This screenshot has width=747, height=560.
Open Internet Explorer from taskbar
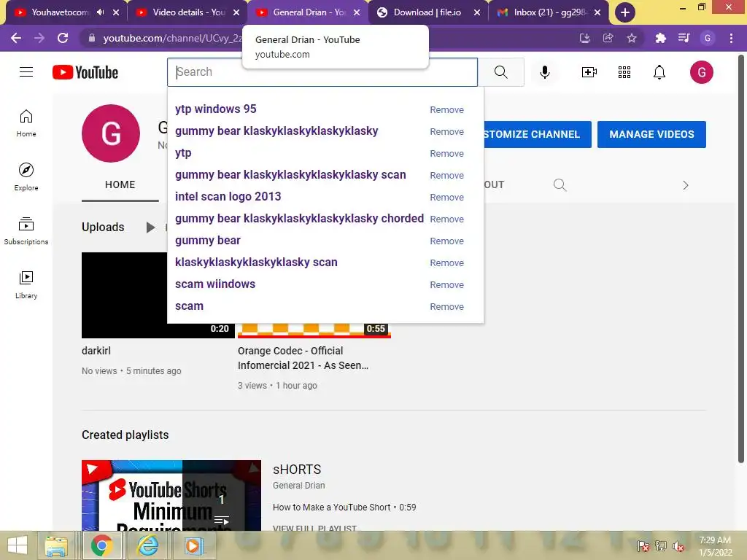pos(147,545)
